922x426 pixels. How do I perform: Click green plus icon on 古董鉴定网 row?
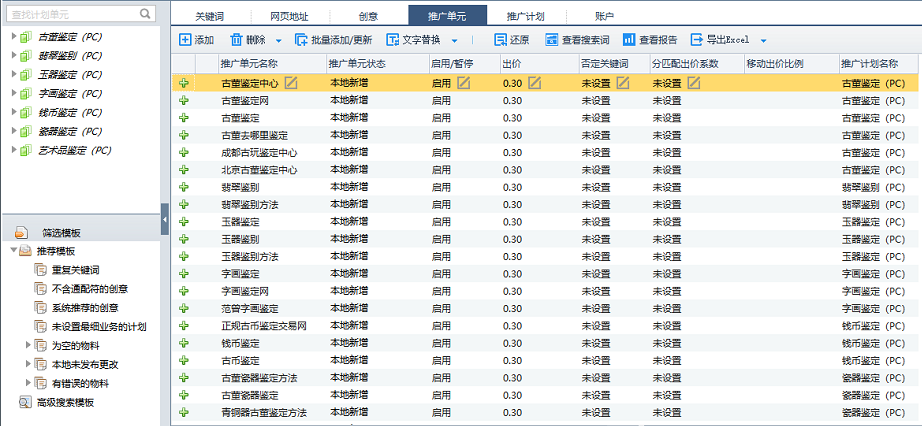(x=183, y=101)
